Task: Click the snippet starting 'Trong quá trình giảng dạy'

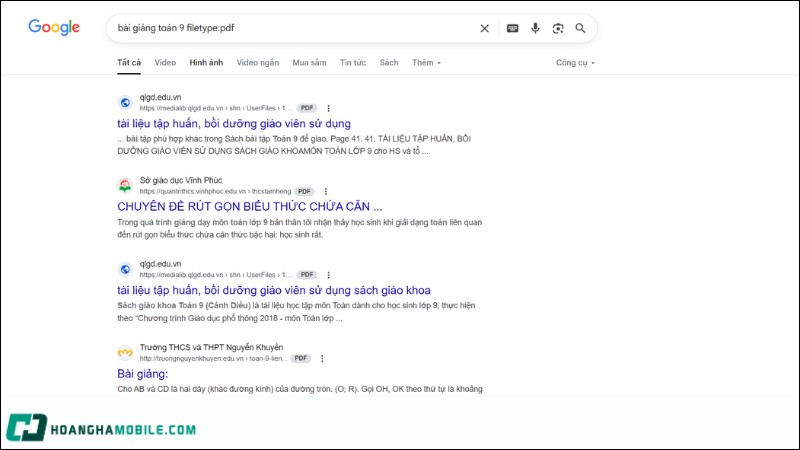Action: tap(299, 229)
